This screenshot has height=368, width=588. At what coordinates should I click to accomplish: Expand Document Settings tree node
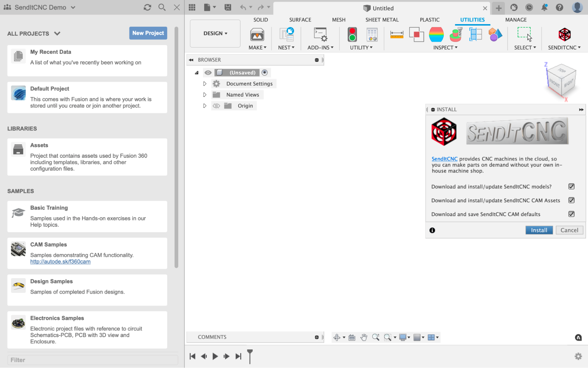pos(205,84)
